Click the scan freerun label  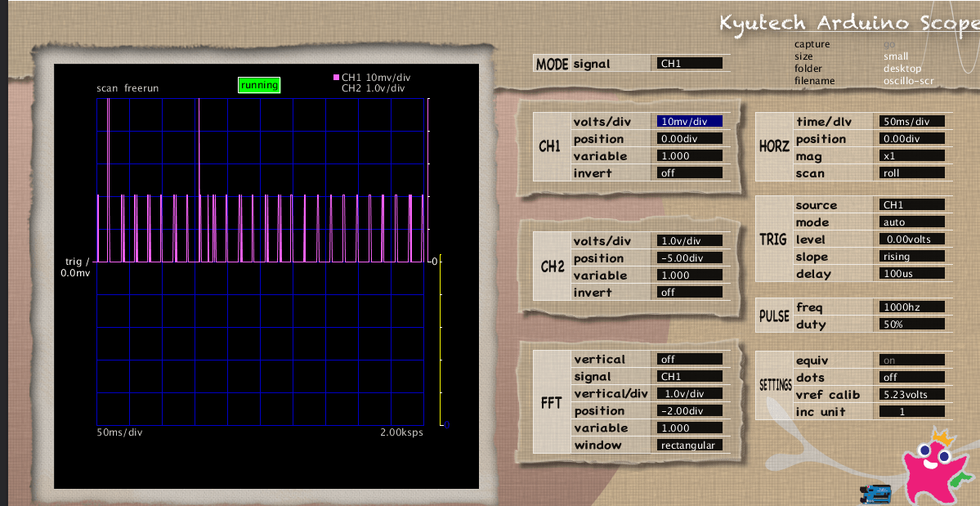coord(128,88)
